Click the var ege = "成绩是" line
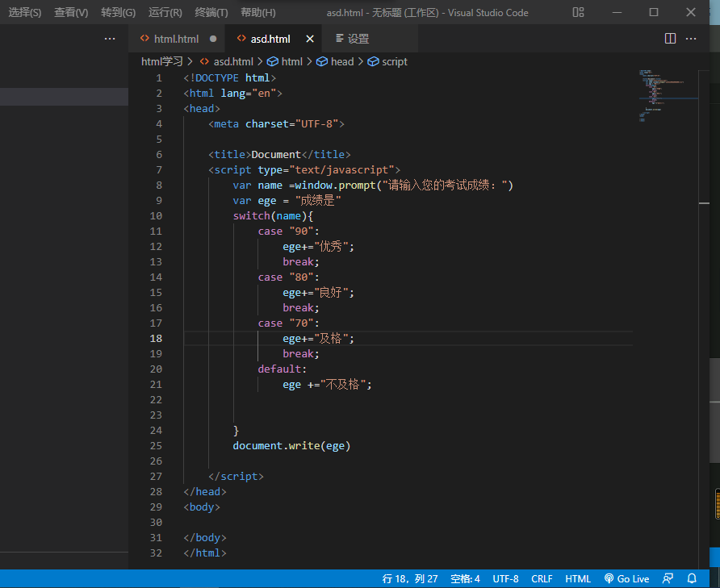Screen dimensions: 720x588 [287, 201]
